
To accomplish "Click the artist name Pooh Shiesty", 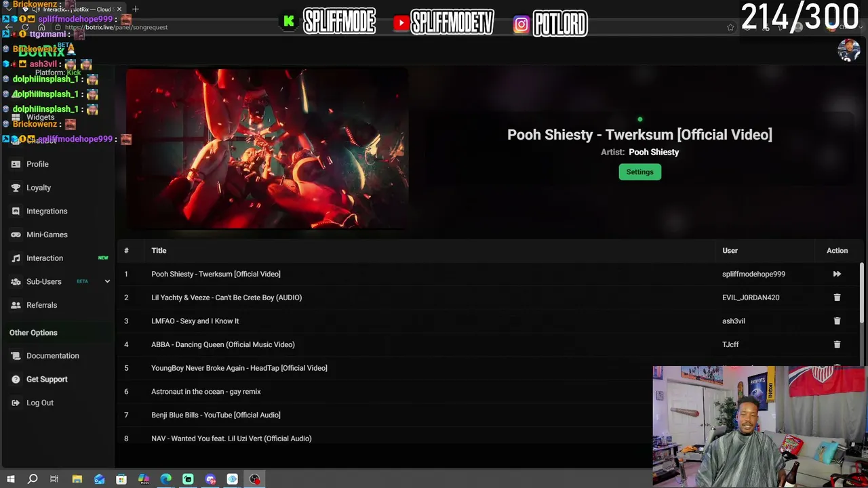I will (x=654, y=152).
